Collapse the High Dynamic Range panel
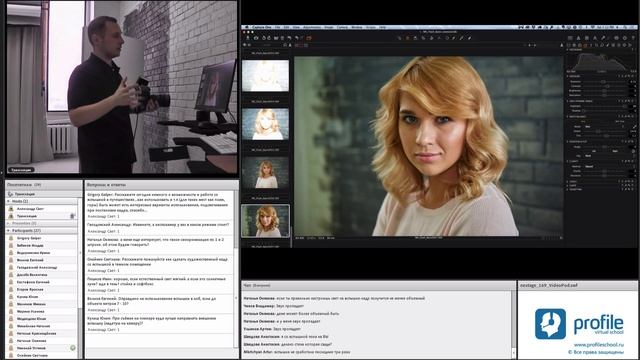Viewport: 640px width, 360px height. click(567, 101)
